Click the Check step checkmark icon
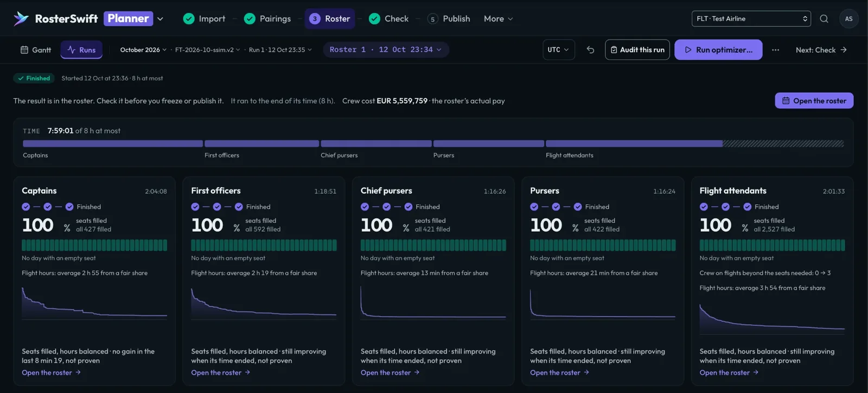 [x=374, y=18]
